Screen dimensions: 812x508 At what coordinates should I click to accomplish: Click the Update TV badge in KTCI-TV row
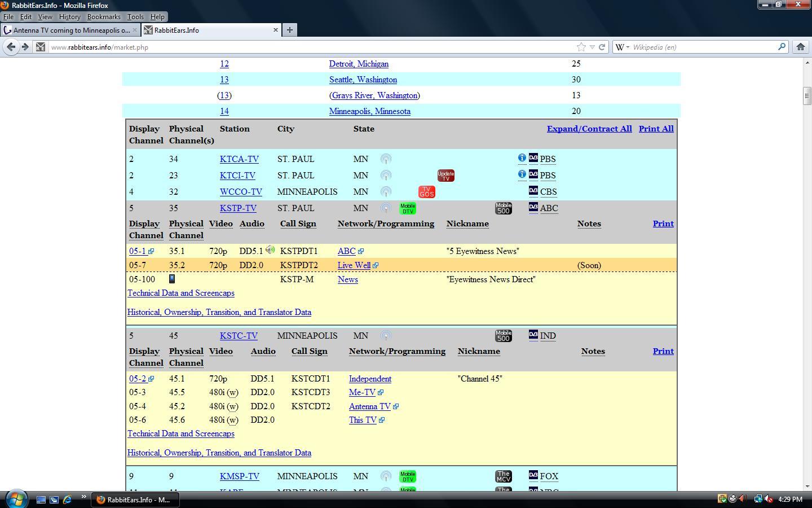click(445, 176)
